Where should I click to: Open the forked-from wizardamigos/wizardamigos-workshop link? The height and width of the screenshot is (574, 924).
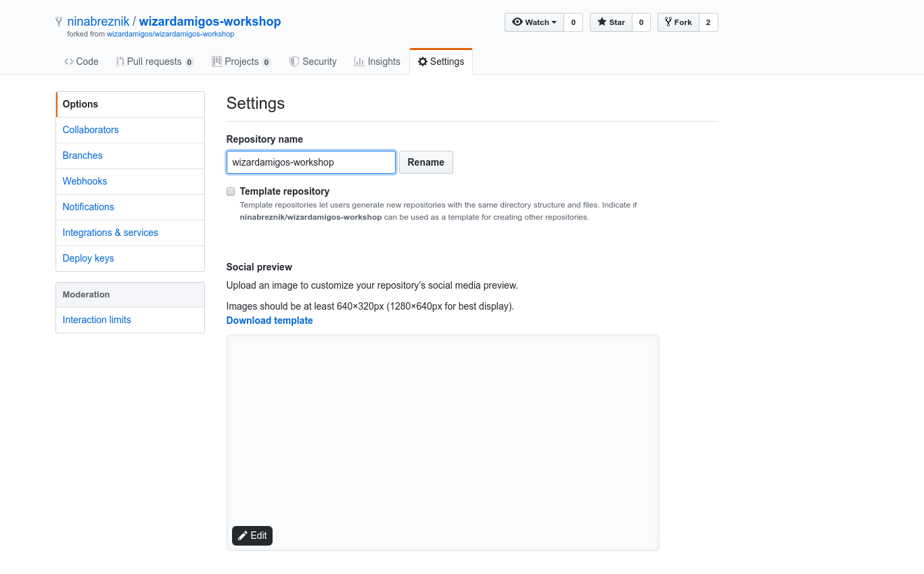(x=170, y=34)
